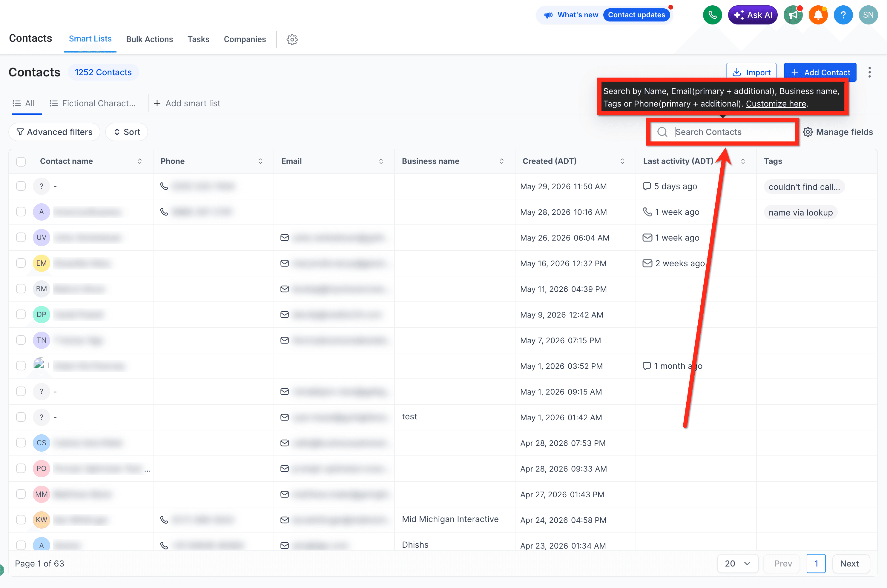Open the three-dot more options menu
This screenshot has width=887, height=588.
click(869, 72)
